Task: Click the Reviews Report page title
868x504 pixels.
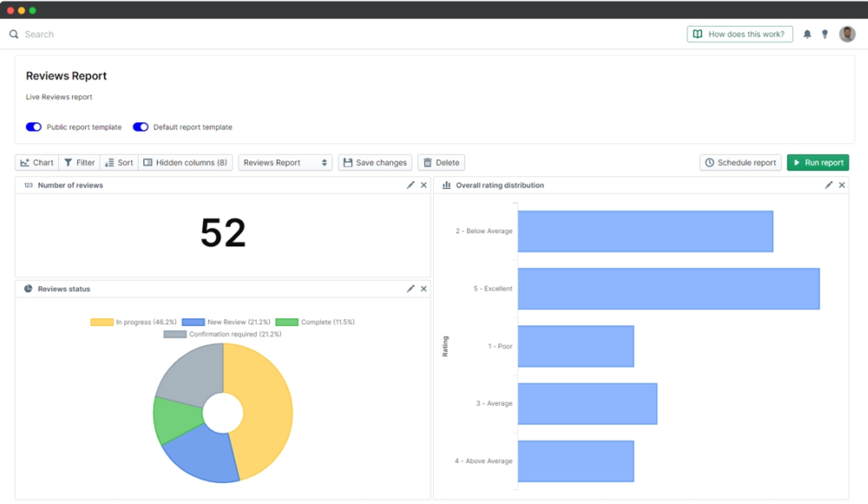Action: 67,75
